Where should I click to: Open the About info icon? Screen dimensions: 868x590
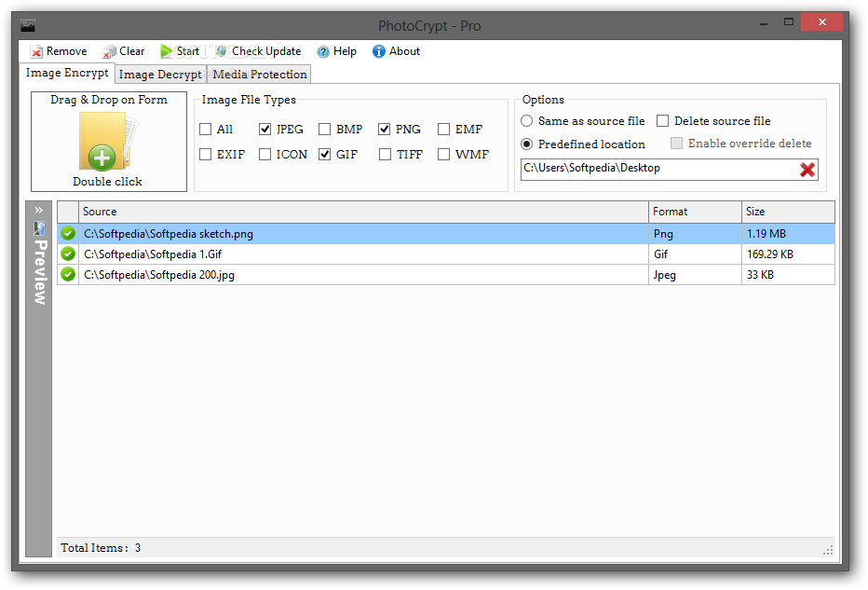point(379,51)
